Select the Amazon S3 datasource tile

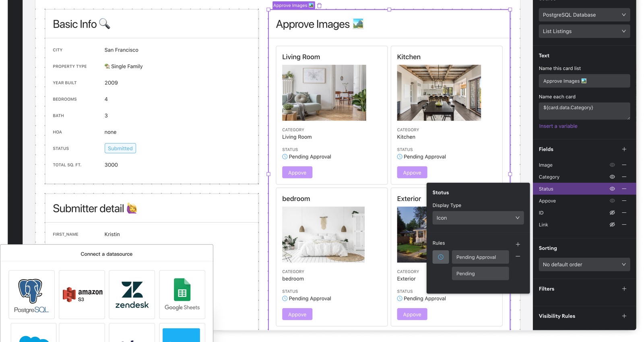82,294
